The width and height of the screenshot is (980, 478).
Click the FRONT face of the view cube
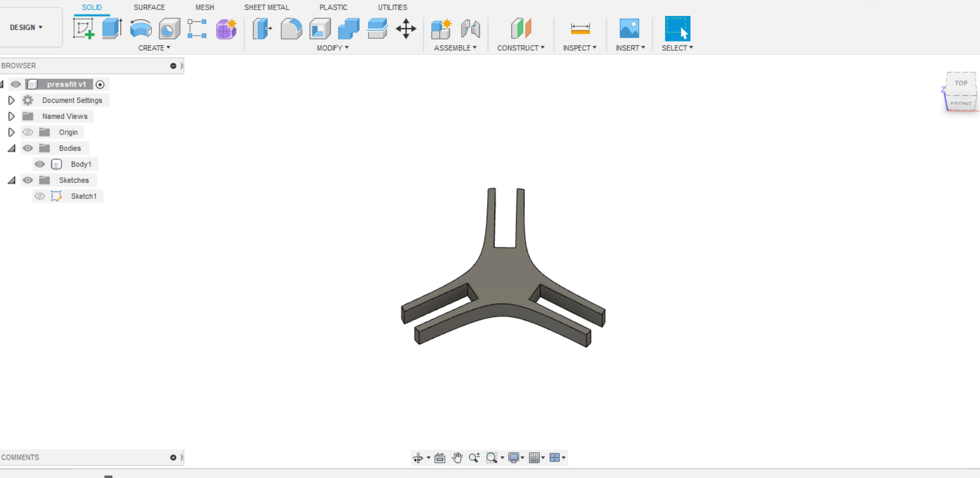pos(961,103)
